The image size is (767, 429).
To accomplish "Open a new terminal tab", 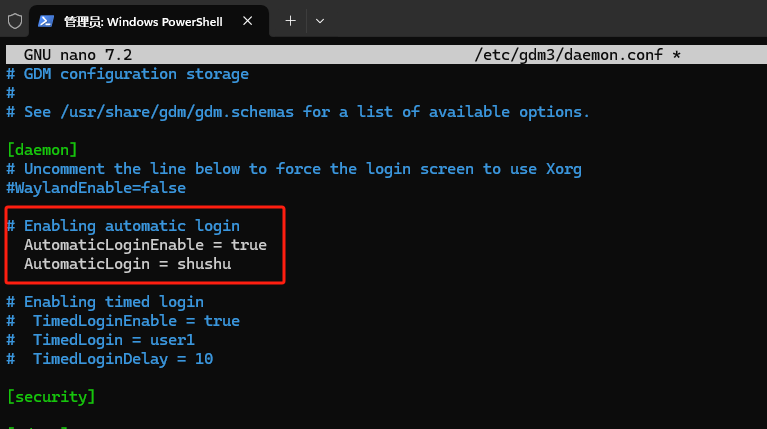I will tap(290, 20).
